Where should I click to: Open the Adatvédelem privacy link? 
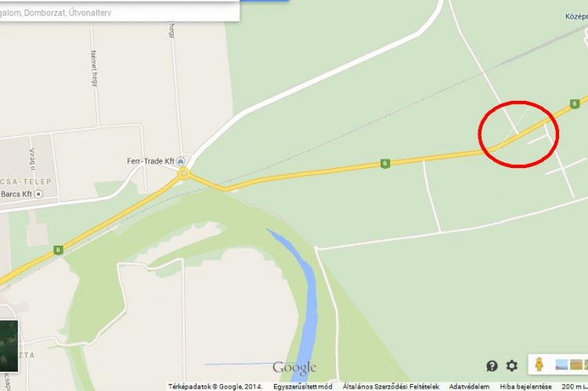[x=469, y=386]
